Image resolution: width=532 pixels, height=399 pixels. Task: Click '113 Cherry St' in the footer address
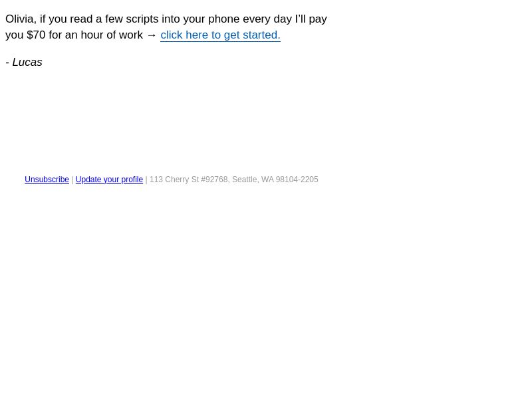click(174, 180)
